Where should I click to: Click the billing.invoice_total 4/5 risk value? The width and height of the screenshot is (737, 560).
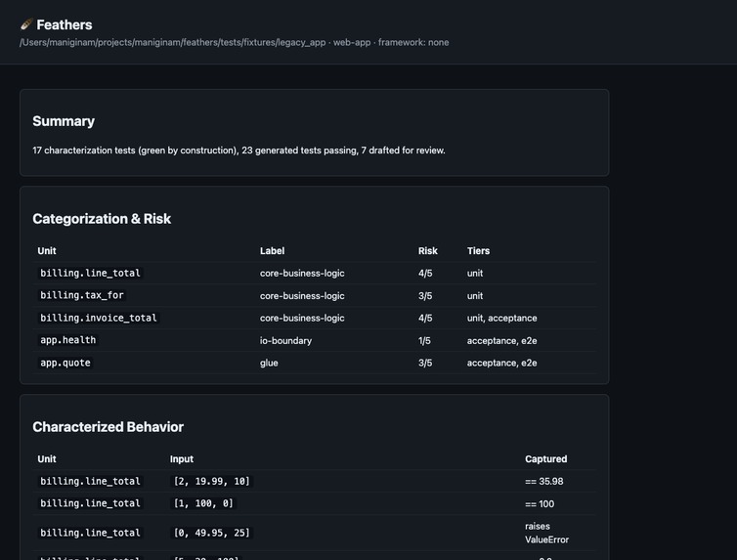pos(425,318)
